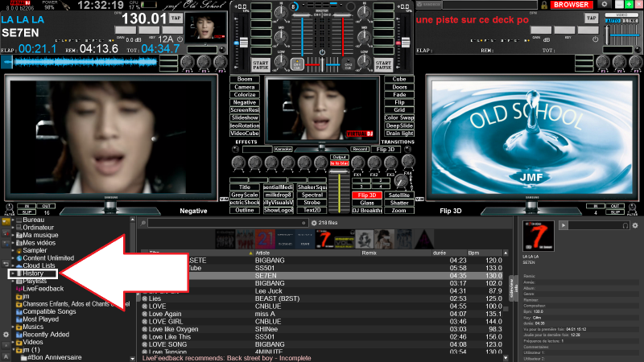This screenshot has width=644, height=362.
Task: Click the Ordinateur computer icon
Action: click(19, 228)
